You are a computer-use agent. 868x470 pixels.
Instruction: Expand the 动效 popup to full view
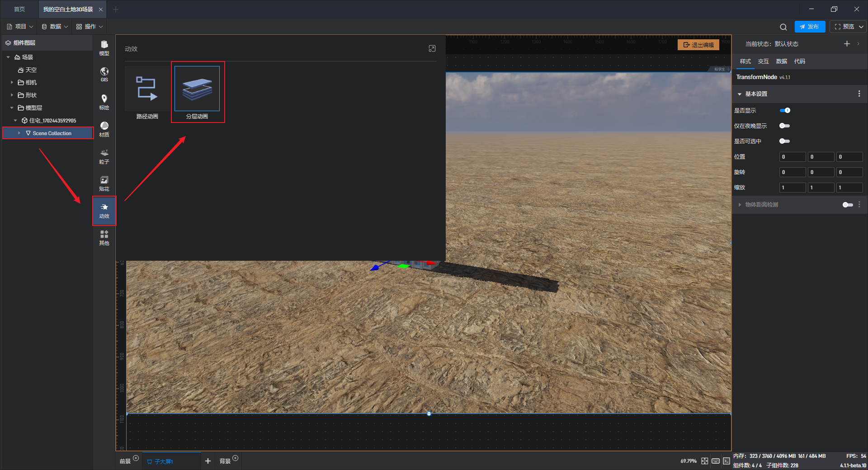432,48
